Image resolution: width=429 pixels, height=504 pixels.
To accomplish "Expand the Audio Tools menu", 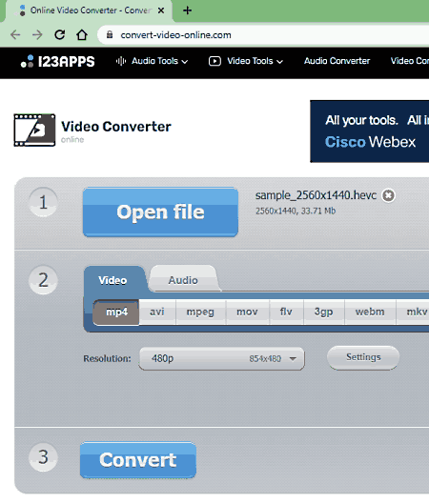I will (152, 61).
